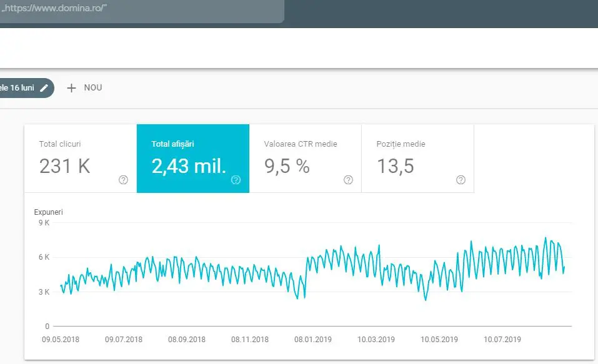Click the domina.ro search field

pos(141,11)
